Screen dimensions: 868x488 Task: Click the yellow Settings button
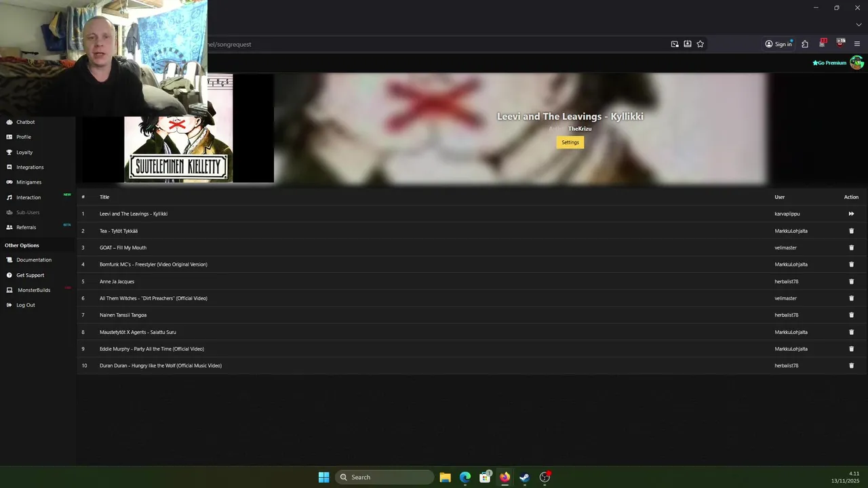point(570,142)
